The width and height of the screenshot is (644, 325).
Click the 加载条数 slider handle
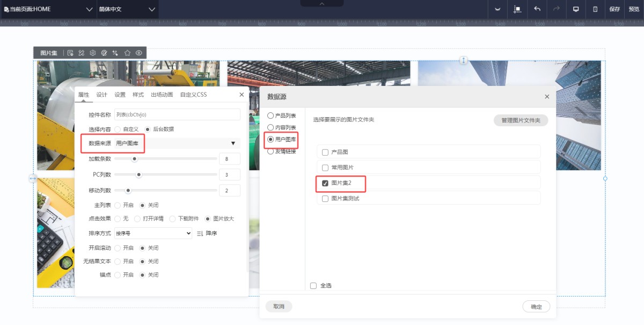click(135, 158)
